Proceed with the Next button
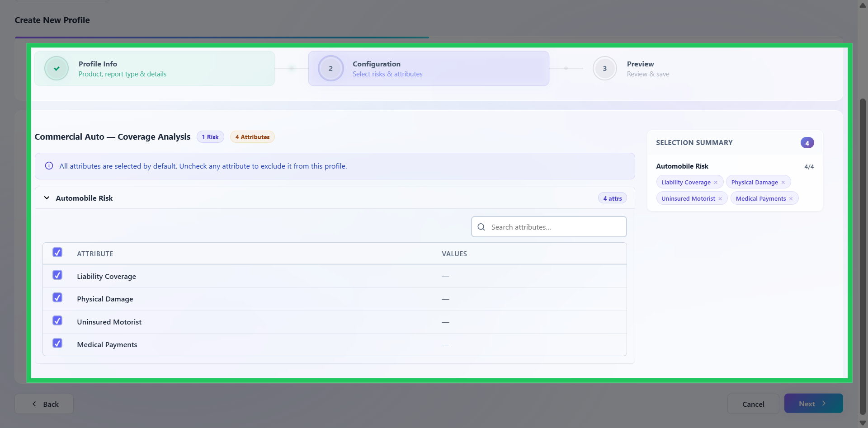Image resolution: width=868 pixels, height=428 pixels. pyautogui.click(x=813, y=404)
